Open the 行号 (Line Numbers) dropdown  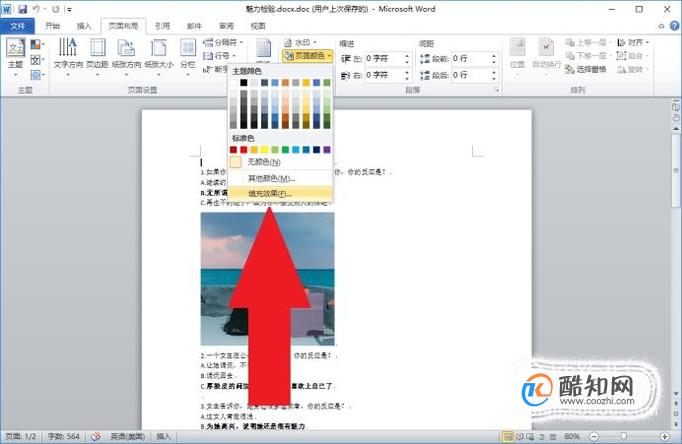pos(220,56)
